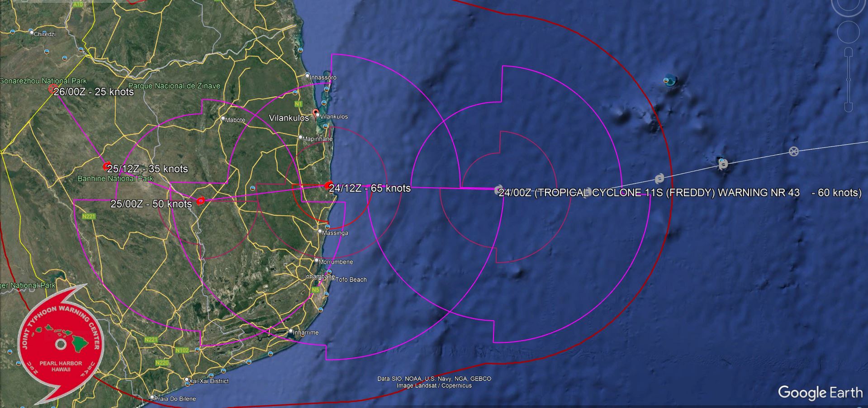Click the Look compass ring control
Image resolution: width=868 pixels, height=408 pixels.
tap(848, 5)
